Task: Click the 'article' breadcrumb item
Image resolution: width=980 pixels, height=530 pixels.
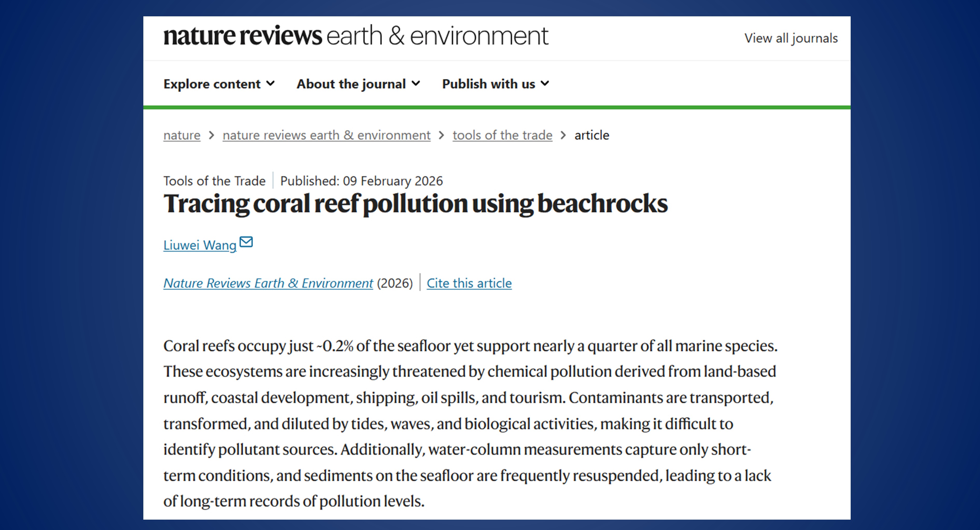Action: click(x=591, y=135)
